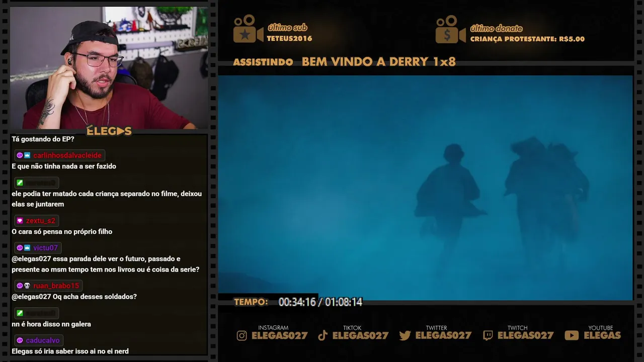This screenshot has height=362, width=644.
Task: Click the 'TIKTOK' label above the handle
Action: click(352, 328)
